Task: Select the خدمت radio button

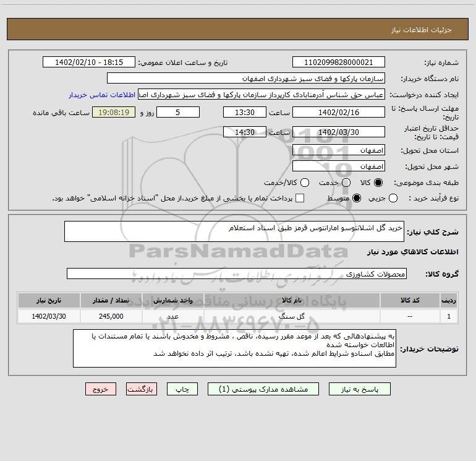Action: click(346, 183)
